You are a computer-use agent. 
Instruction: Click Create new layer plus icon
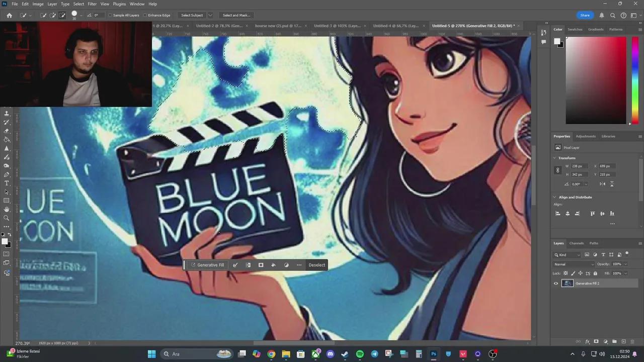pos(624,342)
